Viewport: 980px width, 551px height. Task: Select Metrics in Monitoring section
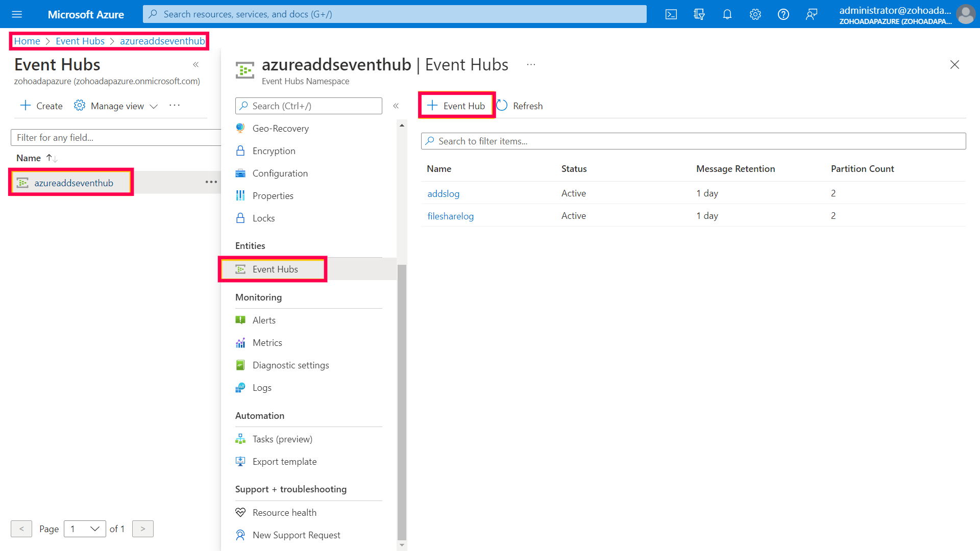pos(267,343)
